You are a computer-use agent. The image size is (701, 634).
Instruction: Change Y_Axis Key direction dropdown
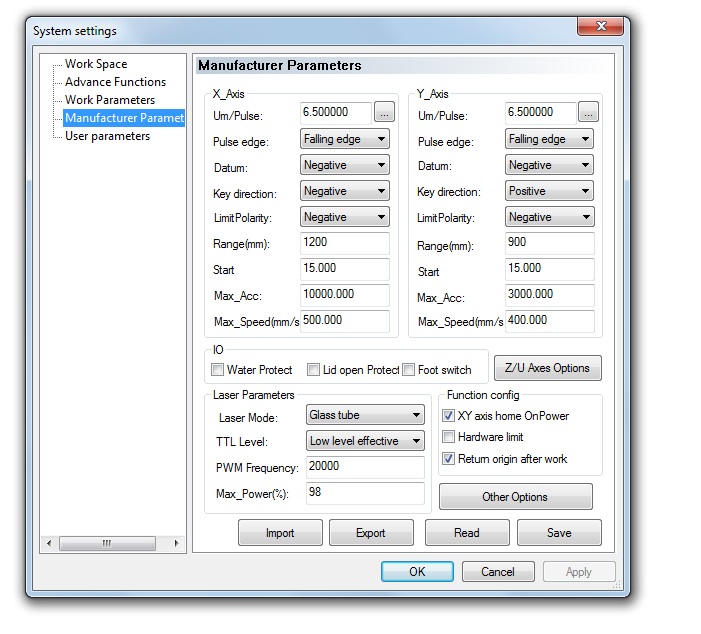pos(549,191)
